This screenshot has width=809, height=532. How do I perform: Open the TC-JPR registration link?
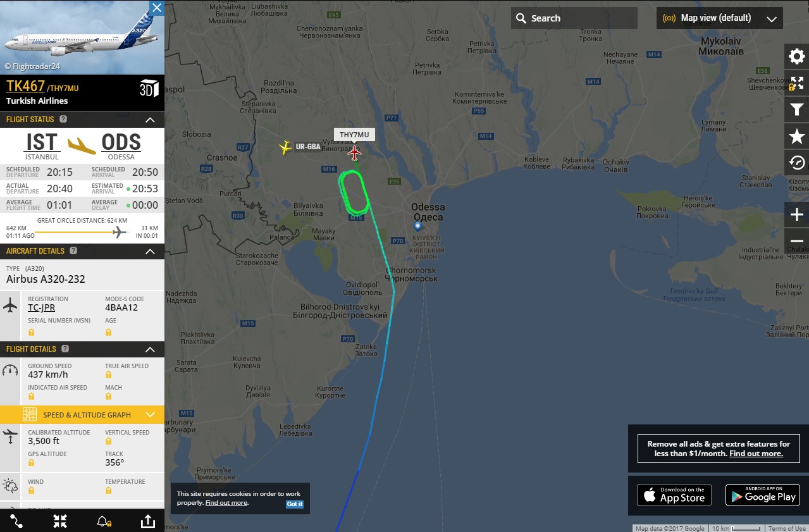tap(41, 308)
